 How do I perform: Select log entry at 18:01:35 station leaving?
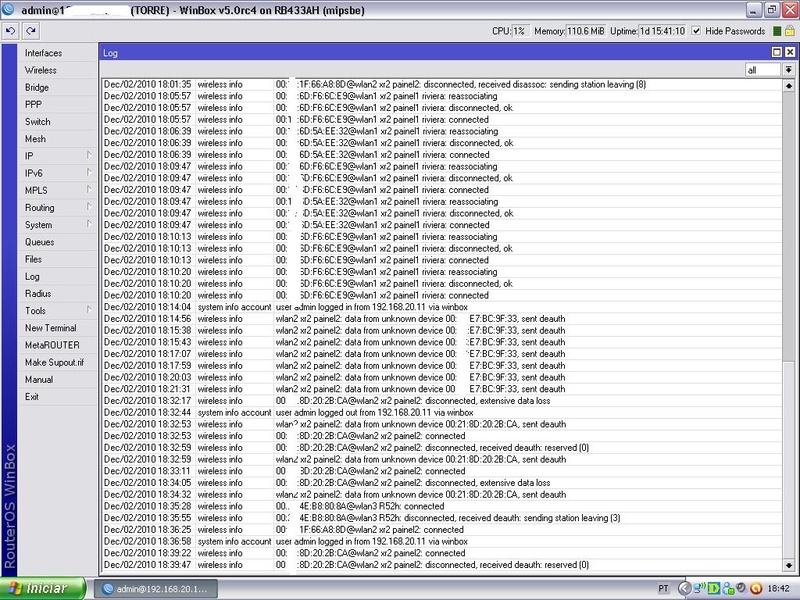click(442, 84)
